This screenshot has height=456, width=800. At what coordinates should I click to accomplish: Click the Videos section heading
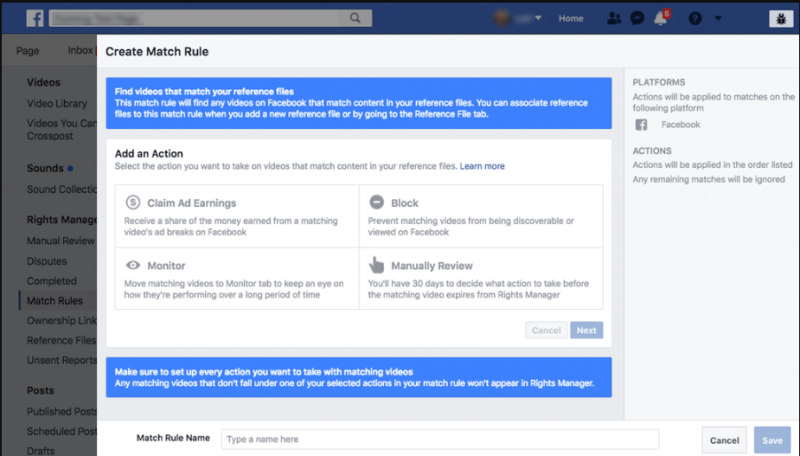click(x=43, y=82)
